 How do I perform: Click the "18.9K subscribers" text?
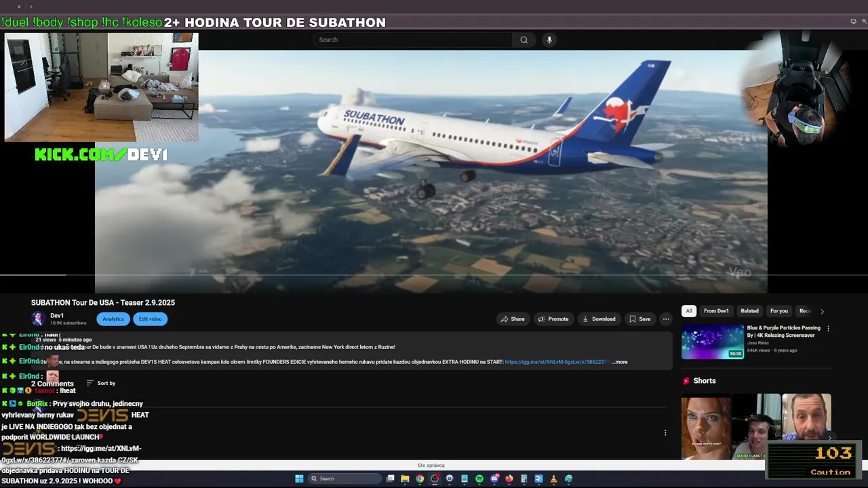68,323
